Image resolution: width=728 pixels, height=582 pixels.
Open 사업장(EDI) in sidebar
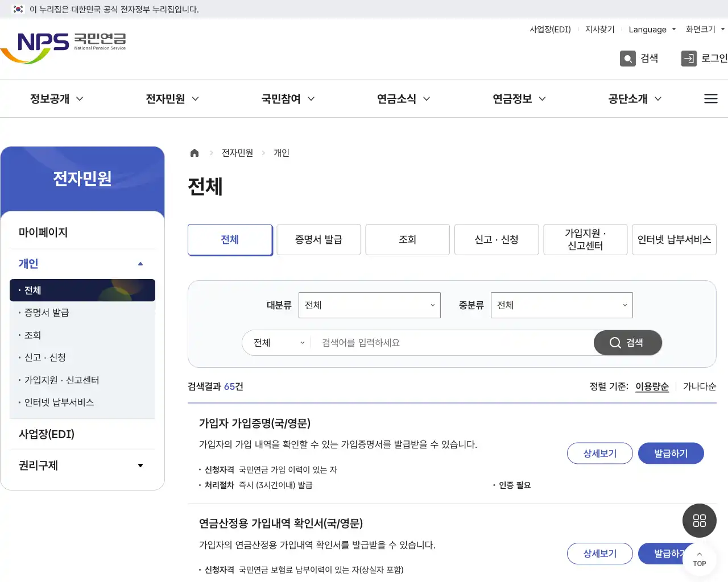(82, 434)
